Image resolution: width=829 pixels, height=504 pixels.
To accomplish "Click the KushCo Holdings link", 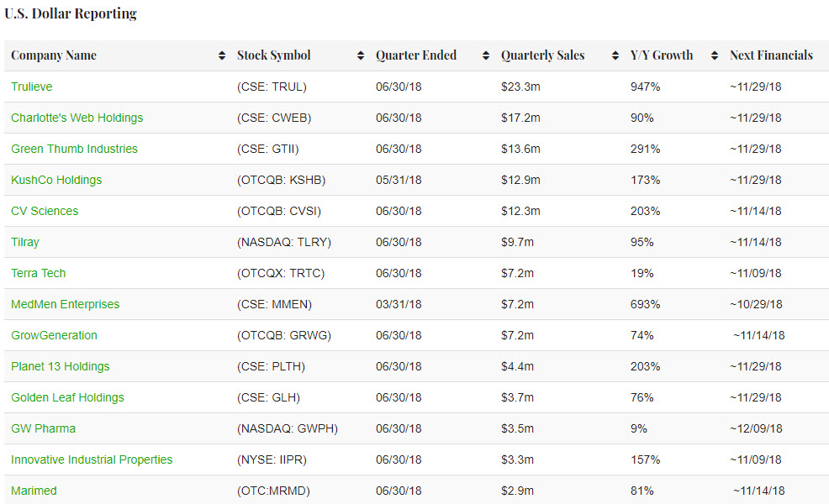I will pyautogui.click(x=56, y=180).
